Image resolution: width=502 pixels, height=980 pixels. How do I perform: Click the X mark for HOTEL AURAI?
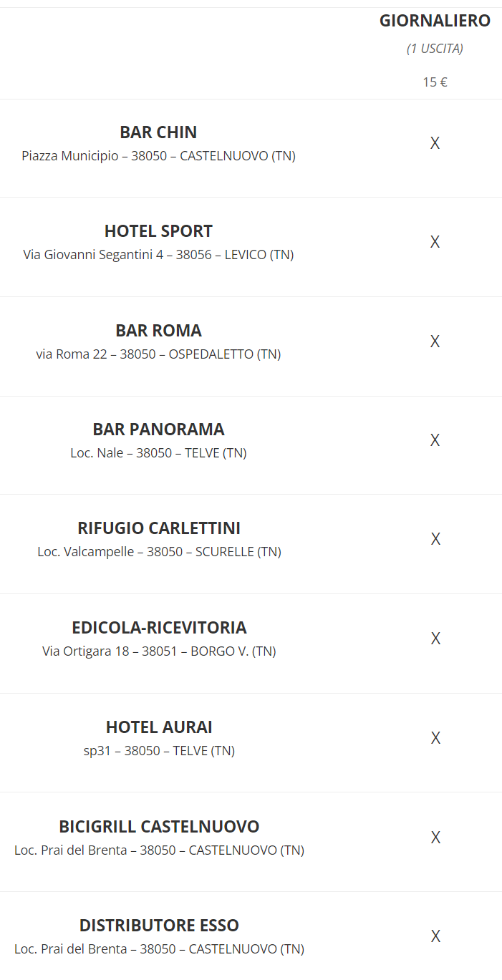[435, 738]
